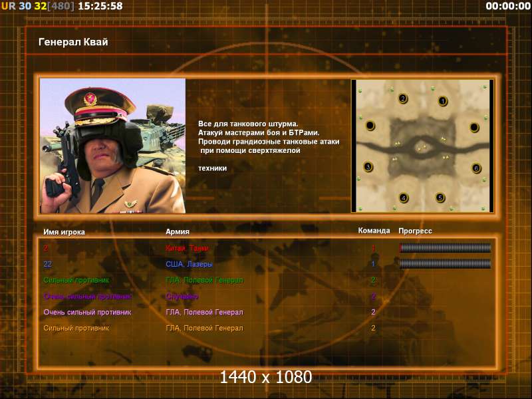Select the red player name "2" in the first row
The width and height of the screenshot is (532, 399).
tap(45, 248)
